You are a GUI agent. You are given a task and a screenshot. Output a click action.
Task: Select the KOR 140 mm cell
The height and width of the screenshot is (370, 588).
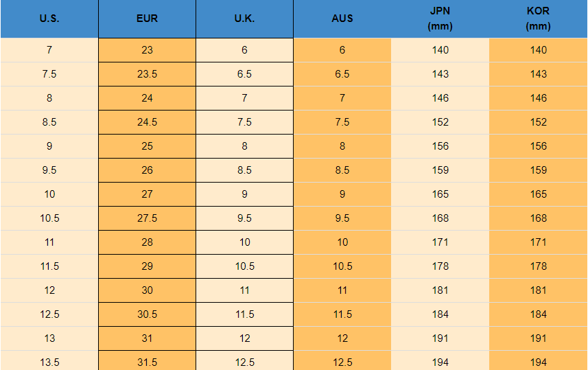(x=538, y=50)
